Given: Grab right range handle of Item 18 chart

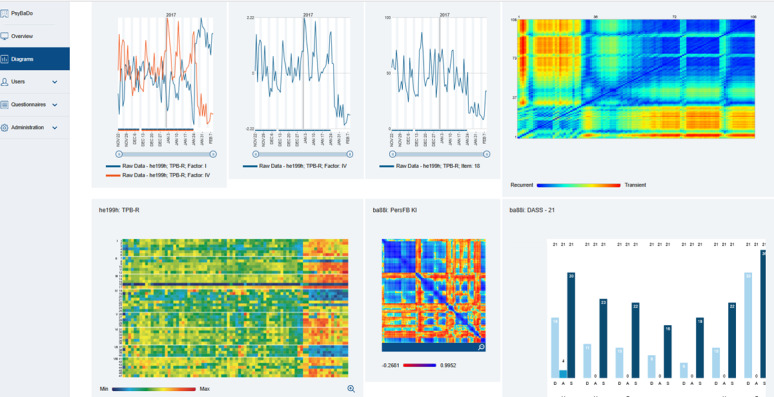Looking at the screenshot, I should point(487,154).
